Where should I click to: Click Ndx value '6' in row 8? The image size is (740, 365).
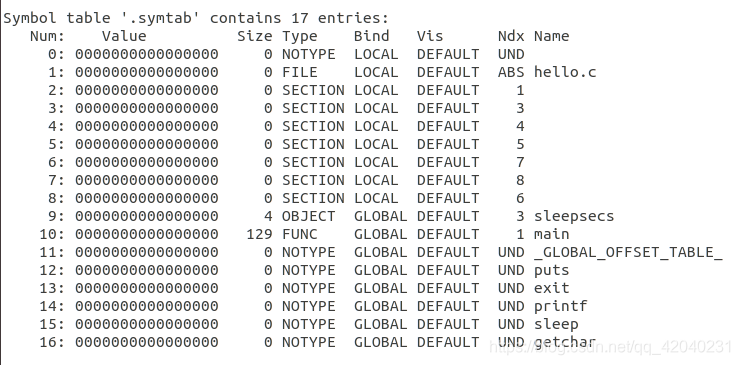click(x=520, y=198)
